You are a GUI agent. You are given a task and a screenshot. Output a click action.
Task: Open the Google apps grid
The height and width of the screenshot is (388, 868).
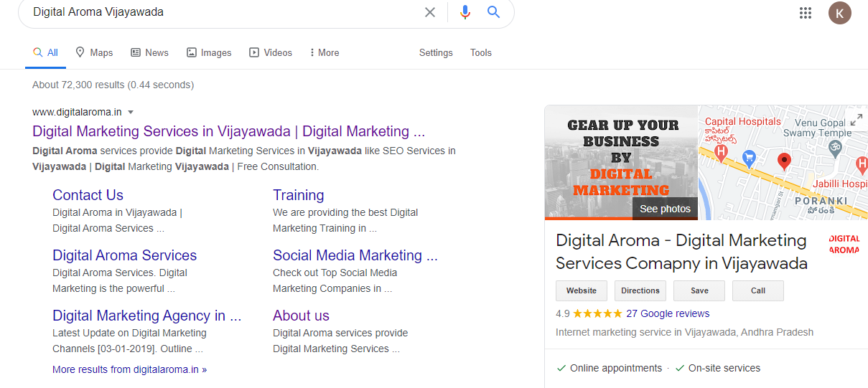pyautogui.click(x=806, y=13)
